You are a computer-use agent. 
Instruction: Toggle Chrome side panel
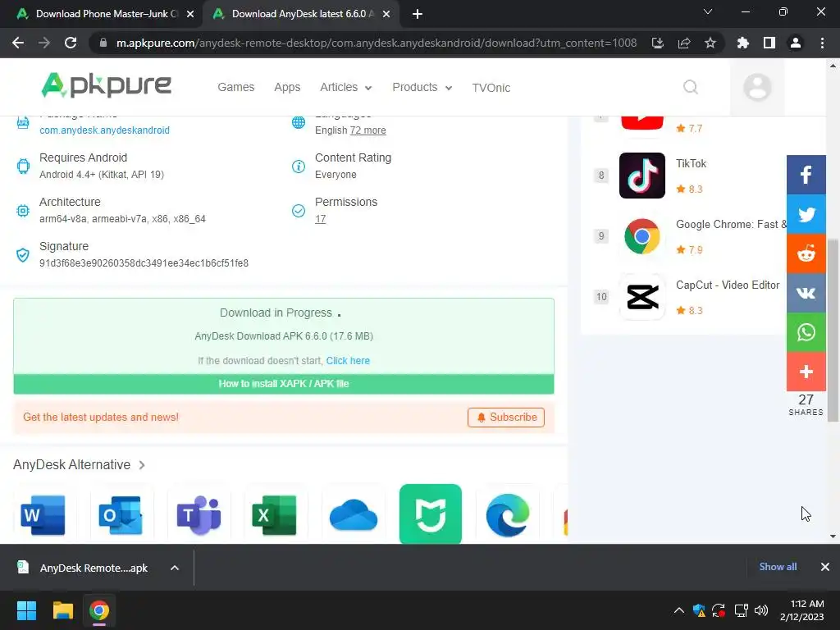point(769,43)
